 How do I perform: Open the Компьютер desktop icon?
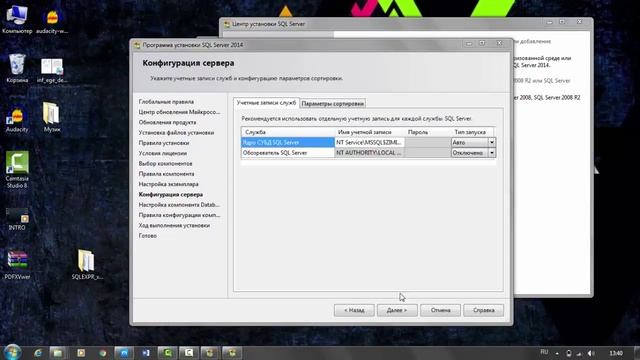17,19
